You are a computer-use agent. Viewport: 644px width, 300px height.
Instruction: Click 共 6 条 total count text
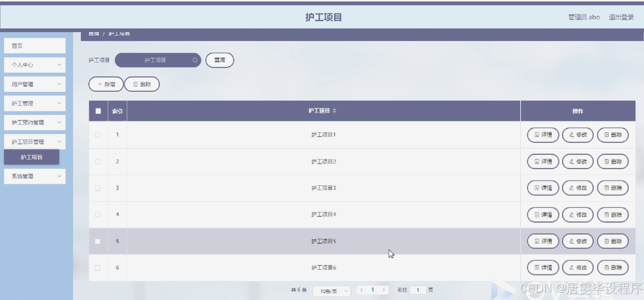click(x=299, y=290)
